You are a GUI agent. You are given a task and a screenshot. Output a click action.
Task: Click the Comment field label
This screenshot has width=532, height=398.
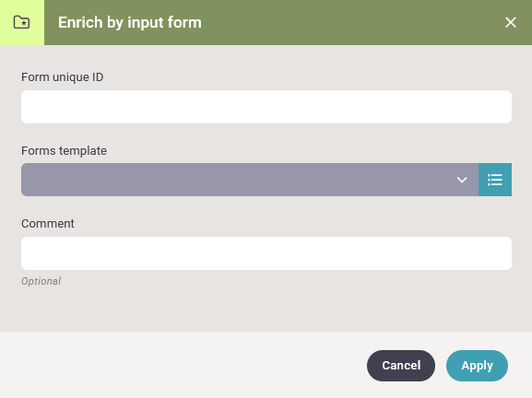click(x=48, y=224)
